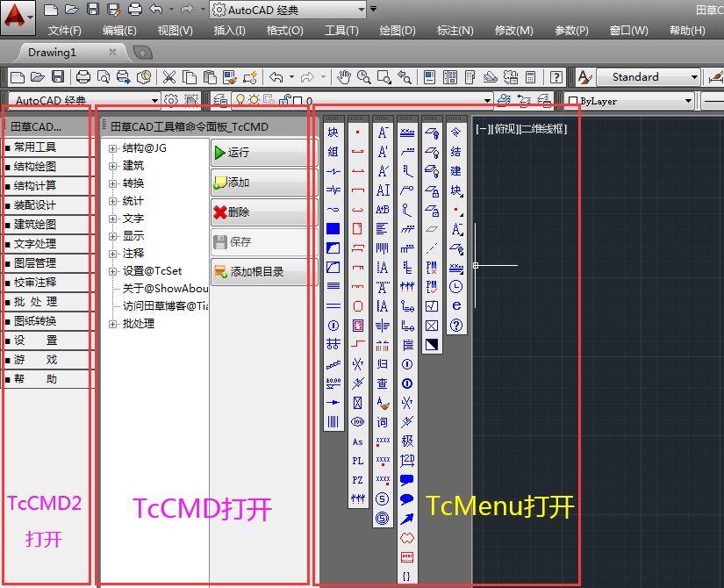Click the [-] viewport controls label

tap(484, 129)
